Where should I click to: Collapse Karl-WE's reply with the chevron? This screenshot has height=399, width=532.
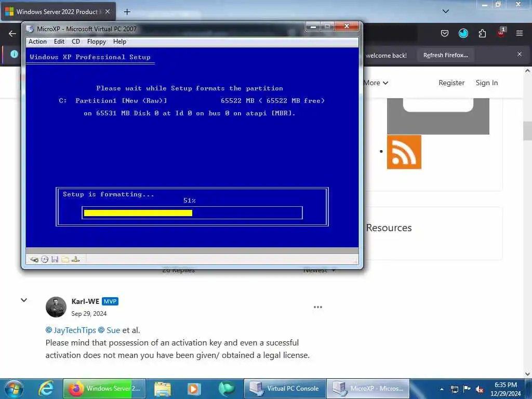pos(24,300)
